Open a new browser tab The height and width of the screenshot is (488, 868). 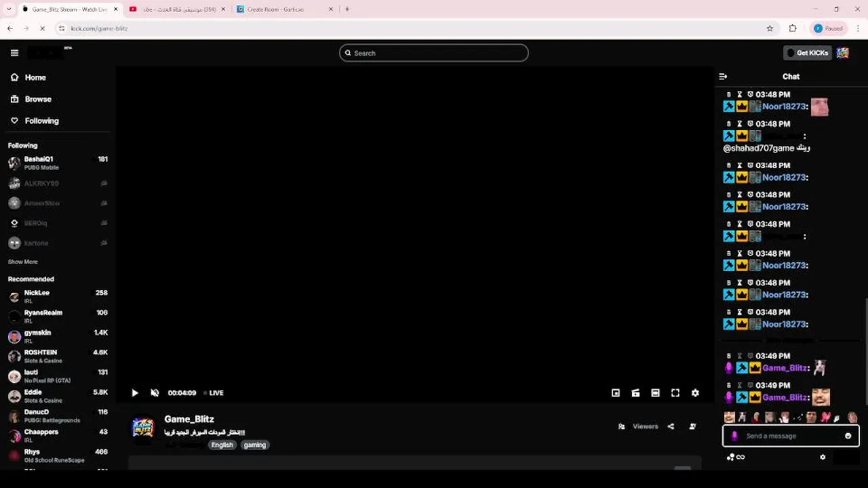347,9
